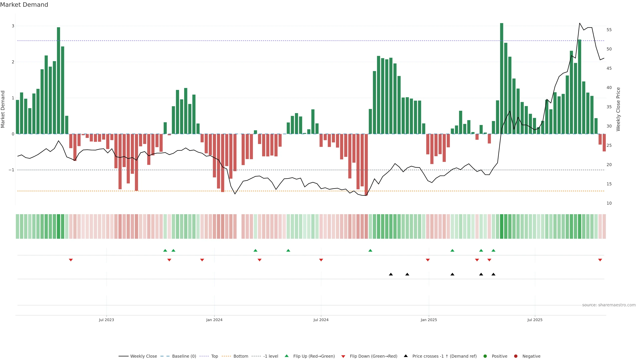Click the Market Demand chart title
This screenshot has height=362, width=644.
coord(24,5)
